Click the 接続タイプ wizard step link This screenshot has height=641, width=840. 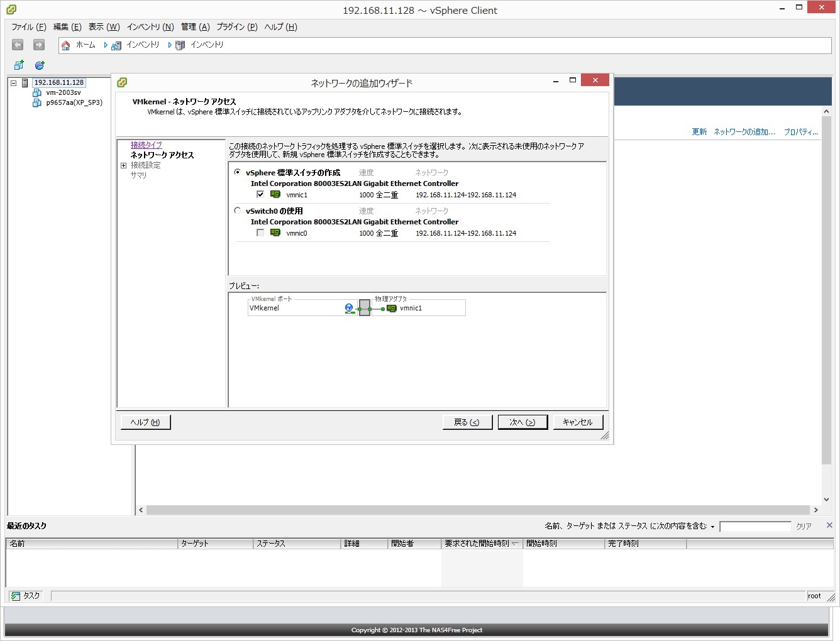click(146, 145)
